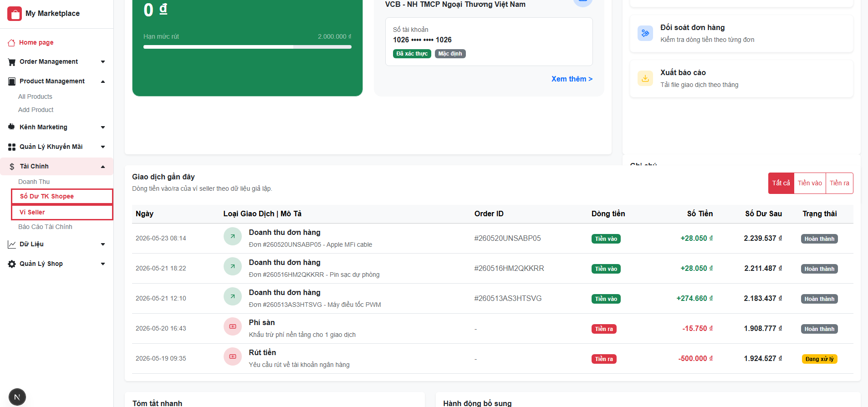Viewport: 868px width, 407px height.
Task: Click the Quản Lý Khuyến Mãi grid icon
Action: click(x=12, y=147)
